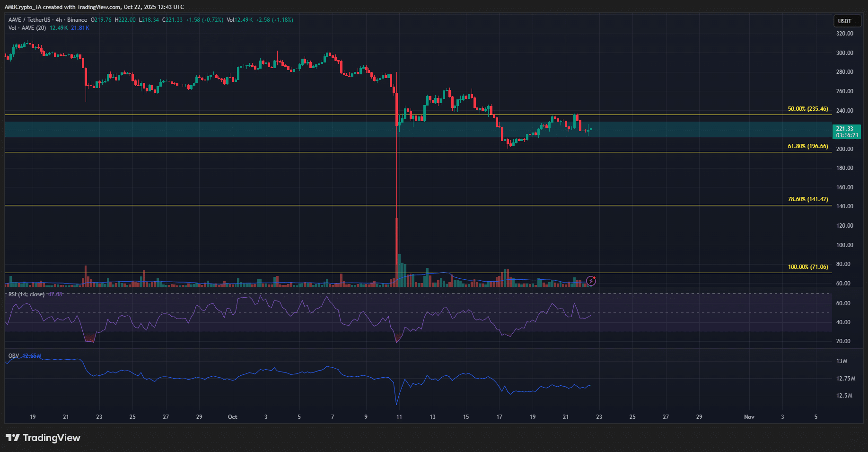Click the 78.60% (141.42) Fibonacci label

(807, 199)
